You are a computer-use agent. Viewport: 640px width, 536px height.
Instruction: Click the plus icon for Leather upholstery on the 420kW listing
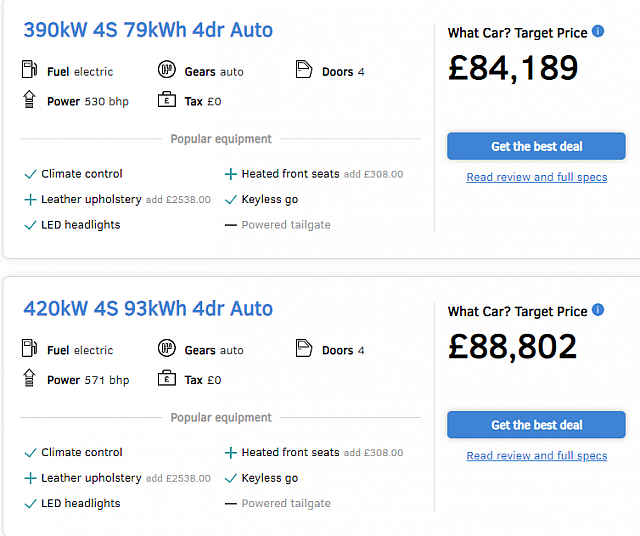(30, 478)
